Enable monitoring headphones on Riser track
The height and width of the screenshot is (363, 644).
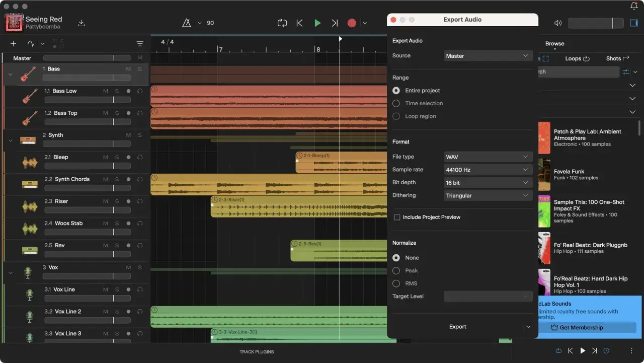pos(139,201)
